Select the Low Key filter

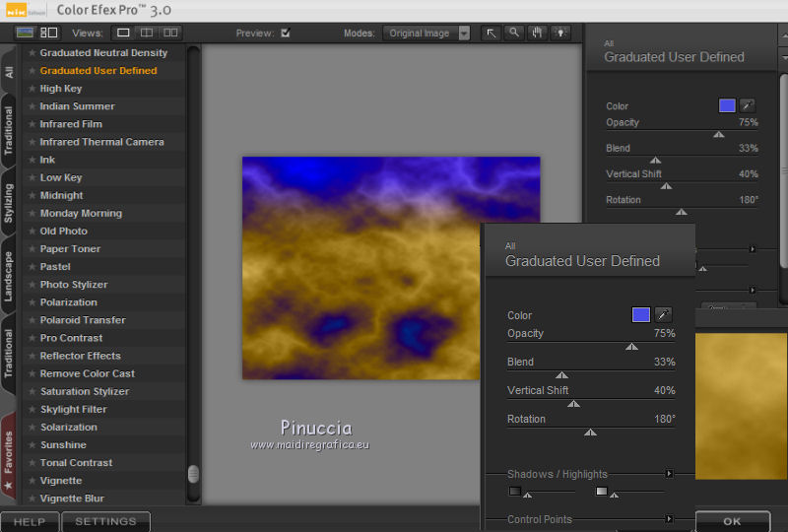click(61, 177)
